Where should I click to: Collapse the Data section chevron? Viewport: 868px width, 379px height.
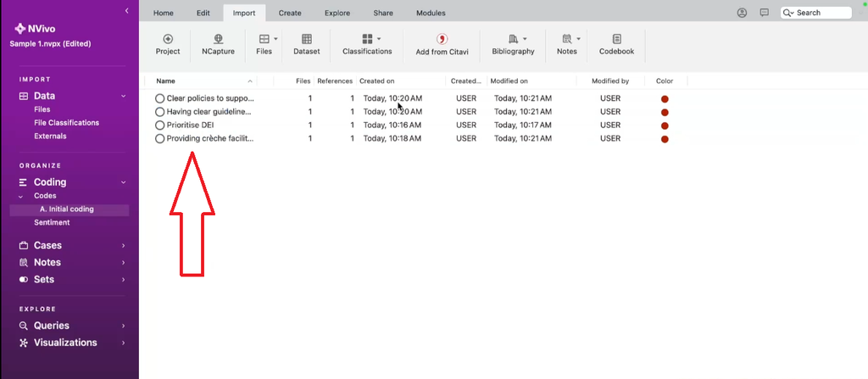(x=124, y=96)
